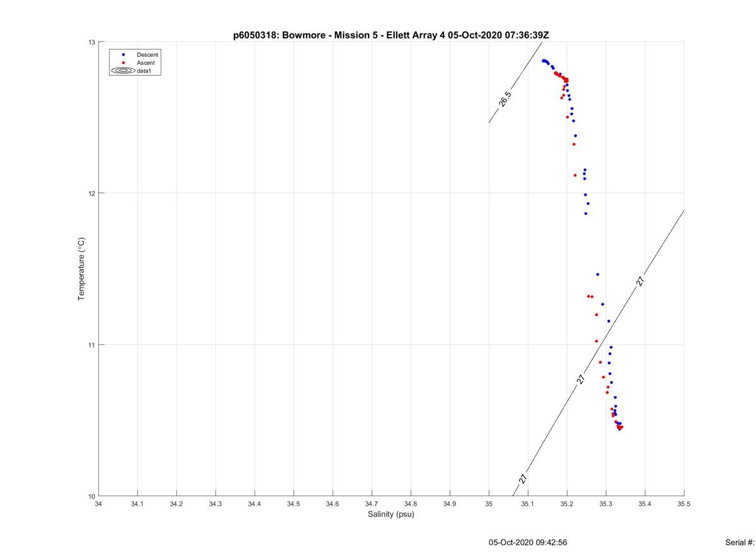This screenshot has width=756, height=558.
Task: Click the '26.5' density contour label
Action: click(x=505, y=100)
